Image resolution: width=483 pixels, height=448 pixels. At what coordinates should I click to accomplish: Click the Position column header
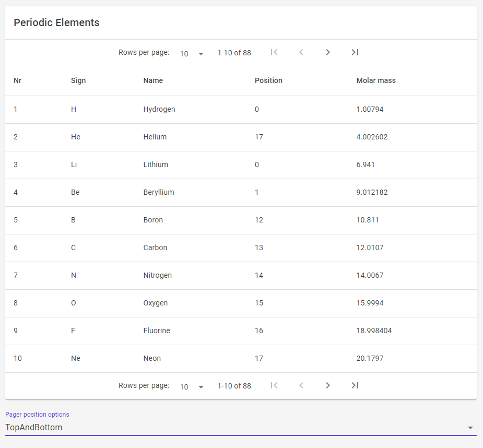click(x=268, y=80)
